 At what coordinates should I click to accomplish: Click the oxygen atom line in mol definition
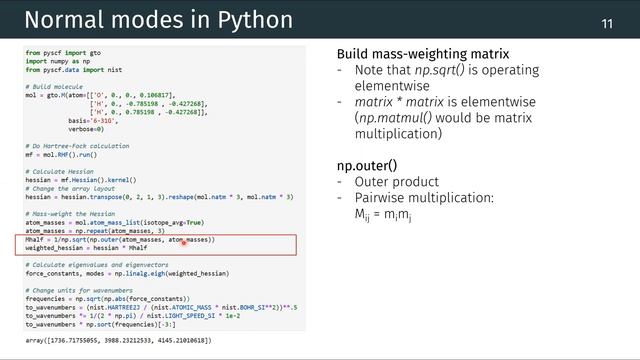click(x=100, y=95)
